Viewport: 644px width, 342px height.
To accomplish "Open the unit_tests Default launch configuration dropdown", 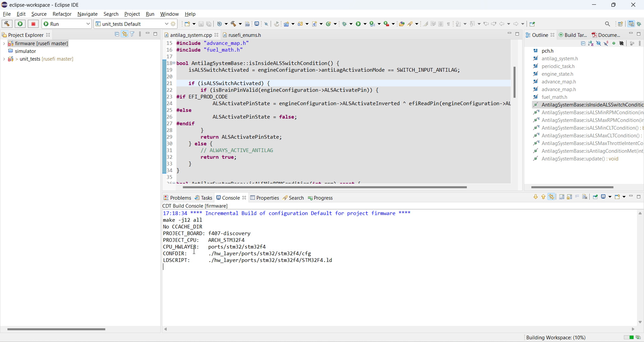I will (x=131, y=24).
